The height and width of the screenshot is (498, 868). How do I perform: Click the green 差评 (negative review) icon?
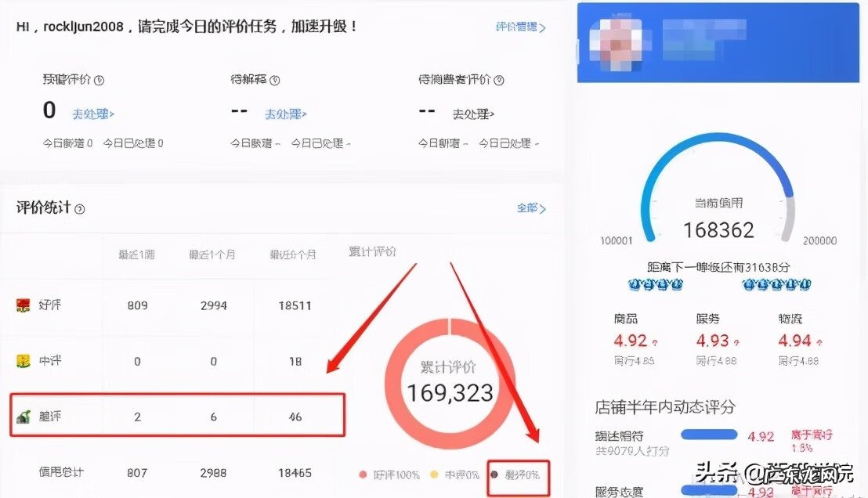(24, 417)
